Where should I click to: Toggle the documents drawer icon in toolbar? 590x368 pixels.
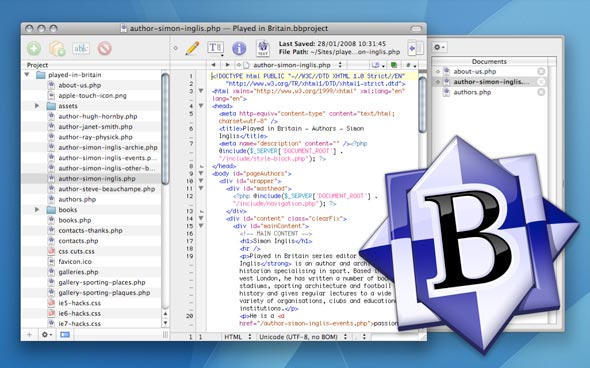tap(415, 48)
